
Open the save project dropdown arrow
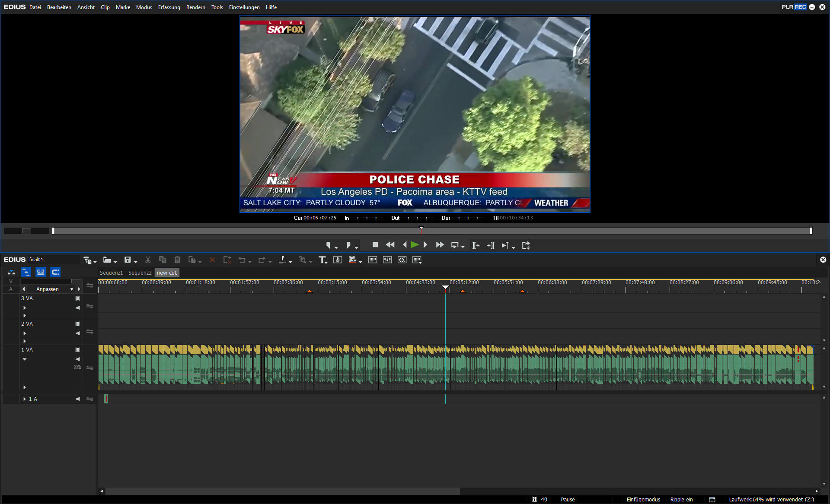click(x=135, y=262)
